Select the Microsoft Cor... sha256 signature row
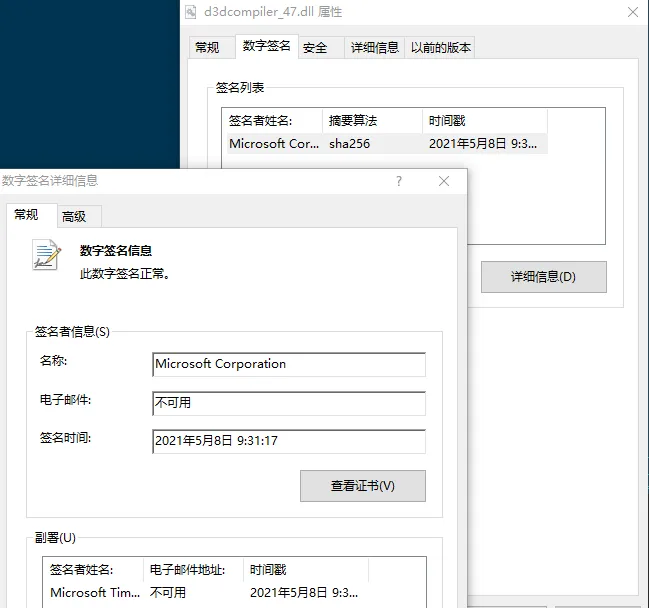This screenshot has height=608, width=649. click(x=385, y=143)
